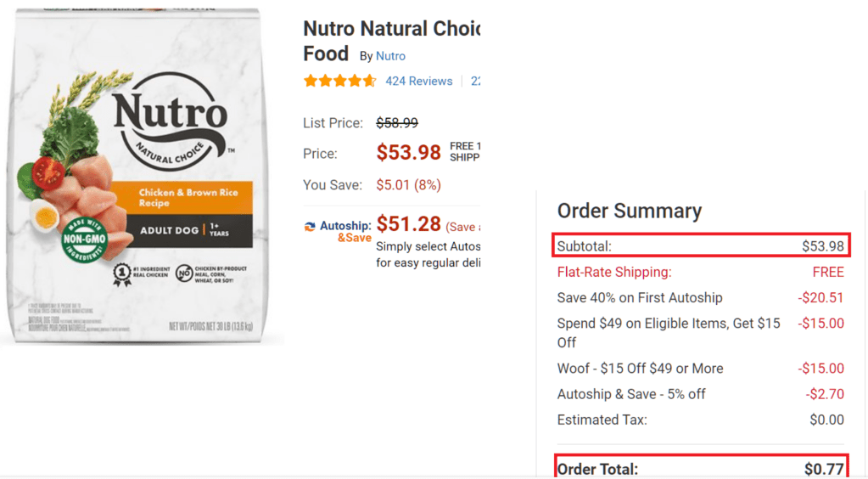
Task: Click the Order Total row
Action: coord(700,468)
